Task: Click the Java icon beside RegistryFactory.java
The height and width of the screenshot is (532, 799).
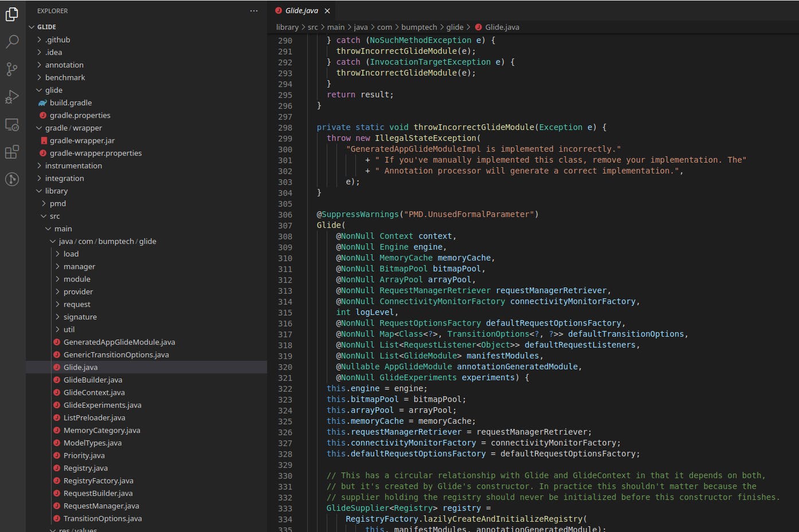Action: coord(57,481)
